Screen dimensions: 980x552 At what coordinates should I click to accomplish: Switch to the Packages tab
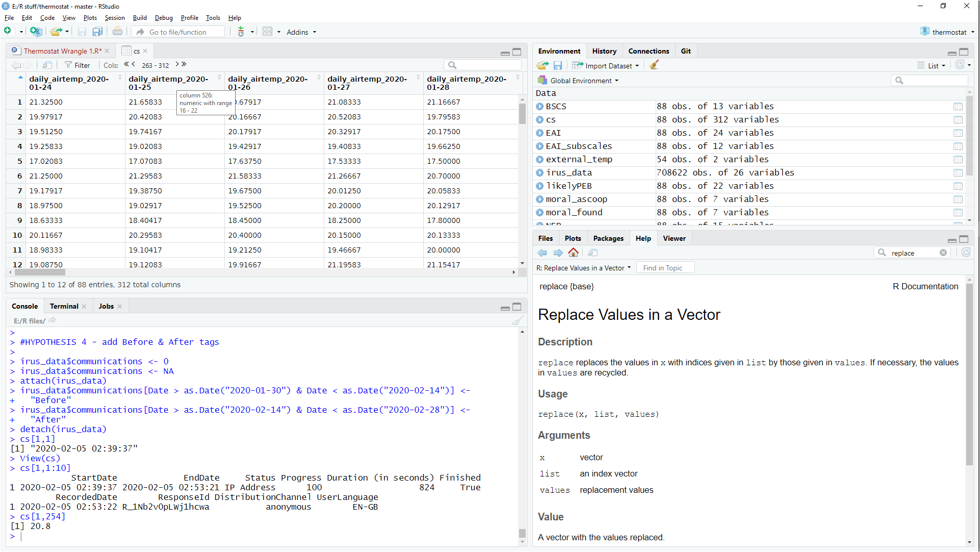(x=608, y=238)
